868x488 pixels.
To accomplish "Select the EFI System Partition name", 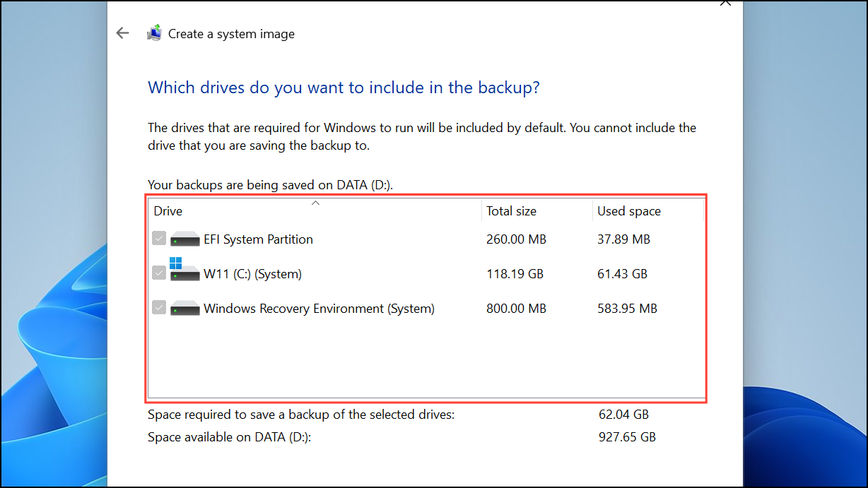I will pyautogui.click(x=258, y=239).
